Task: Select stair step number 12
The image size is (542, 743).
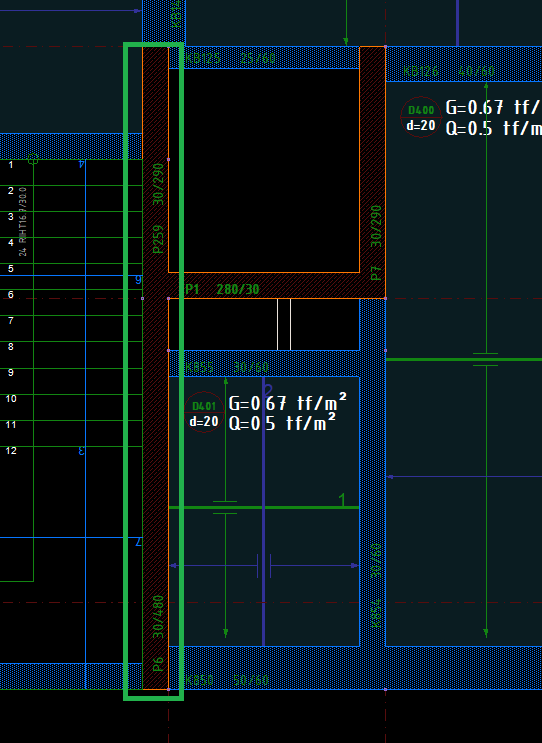Action: coord(11,451)
